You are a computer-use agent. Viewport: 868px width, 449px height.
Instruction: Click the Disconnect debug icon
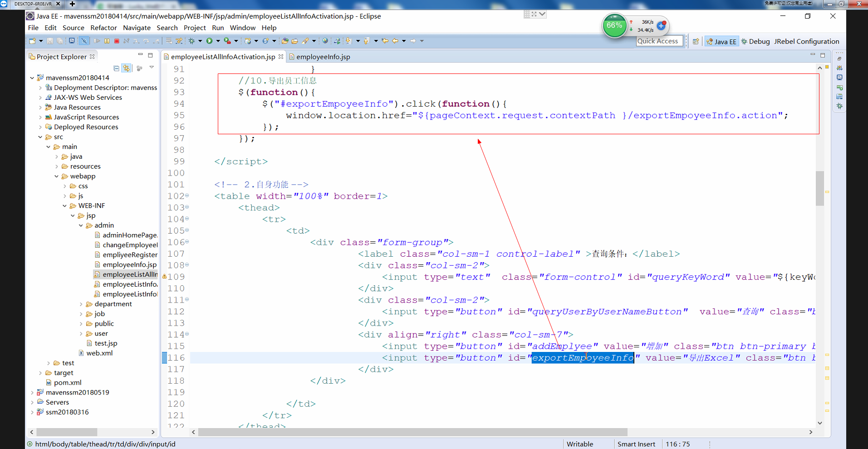click(126, 41)
